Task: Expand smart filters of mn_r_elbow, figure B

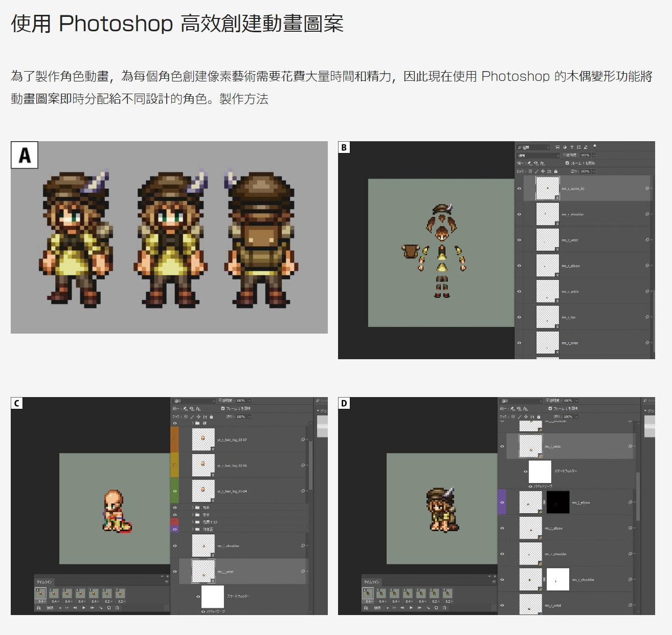Action: [x=651, y=266]
